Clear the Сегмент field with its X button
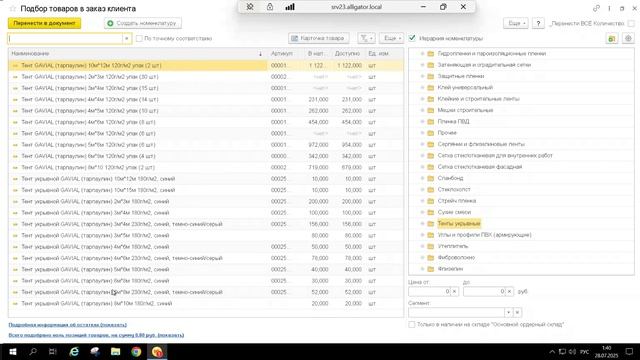This screenshot has height=360, width=640. click(x=517, y=312)
